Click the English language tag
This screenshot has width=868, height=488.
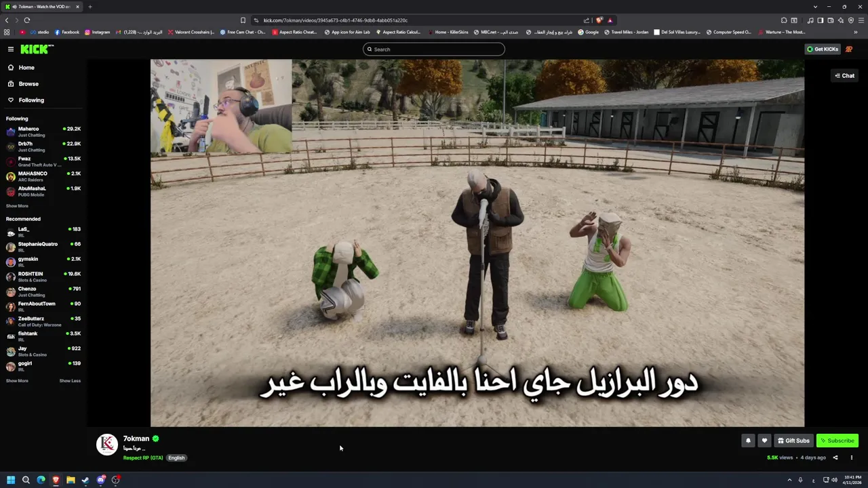(x=176, y=458)
